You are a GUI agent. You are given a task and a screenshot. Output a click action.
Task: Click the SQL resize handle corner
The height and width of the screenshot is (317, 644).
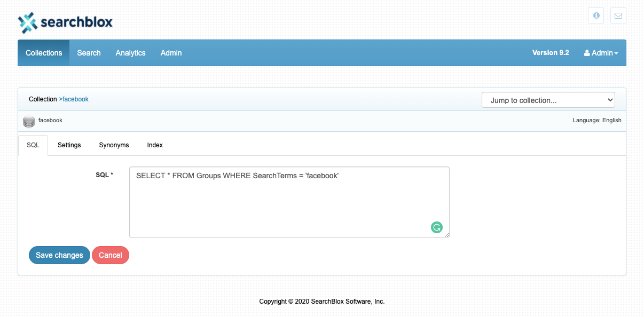coord(446,235)
